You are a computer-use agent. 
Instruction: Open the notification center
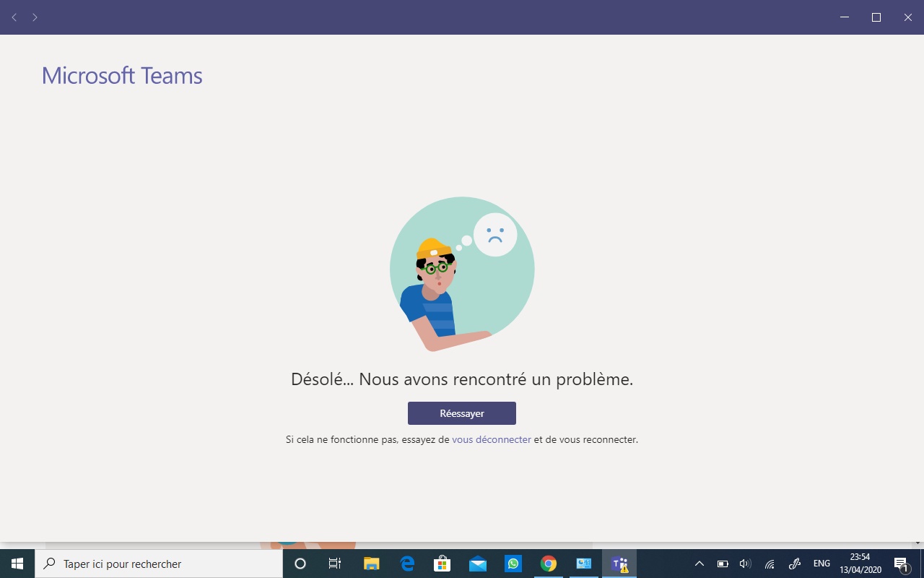coord(901,564)
